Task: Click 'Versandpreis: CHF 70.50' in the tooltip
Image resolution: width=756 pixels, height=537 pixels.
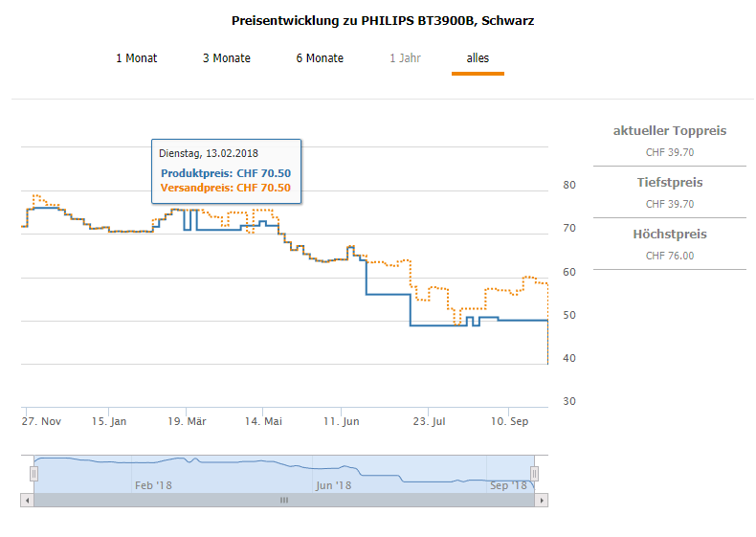Action: click(226, 188)
